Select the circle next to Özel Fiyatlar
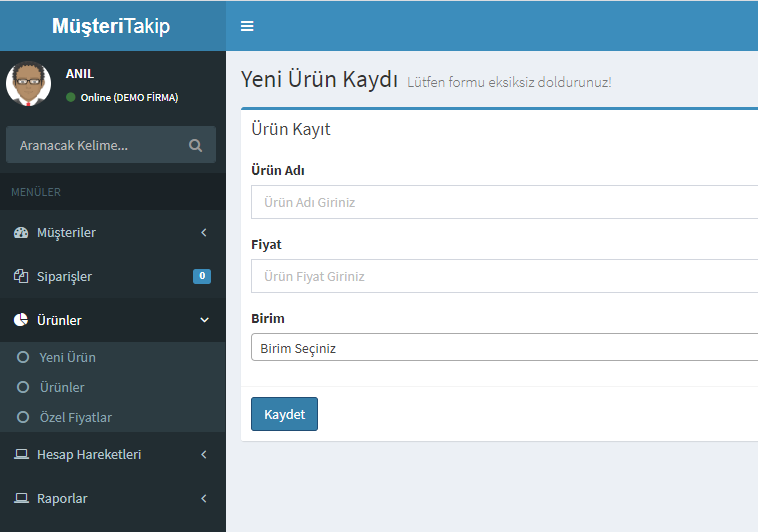Image resolution: width=758 pixels, height=532 pixels. click(23, 417)
